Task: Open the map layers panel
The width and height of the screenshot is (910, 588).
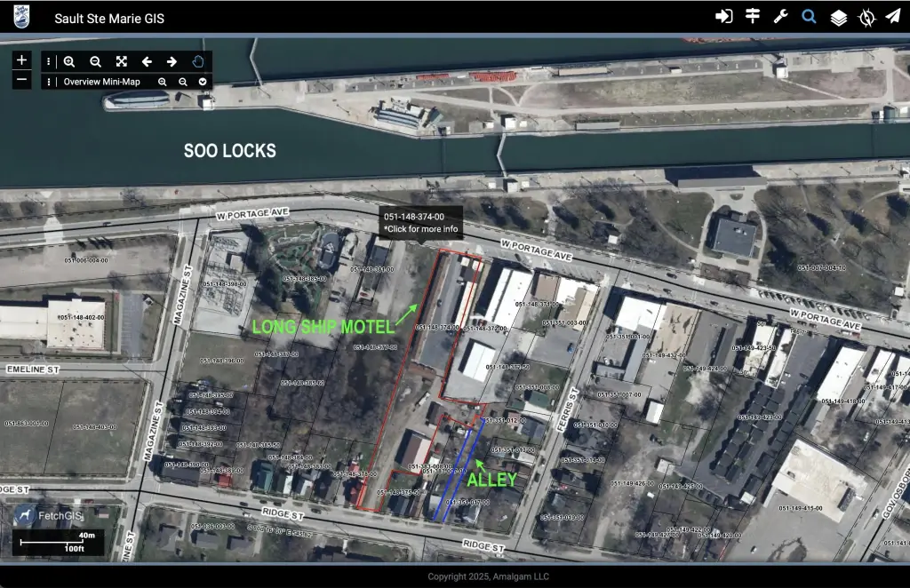Action: click(838, 18)
